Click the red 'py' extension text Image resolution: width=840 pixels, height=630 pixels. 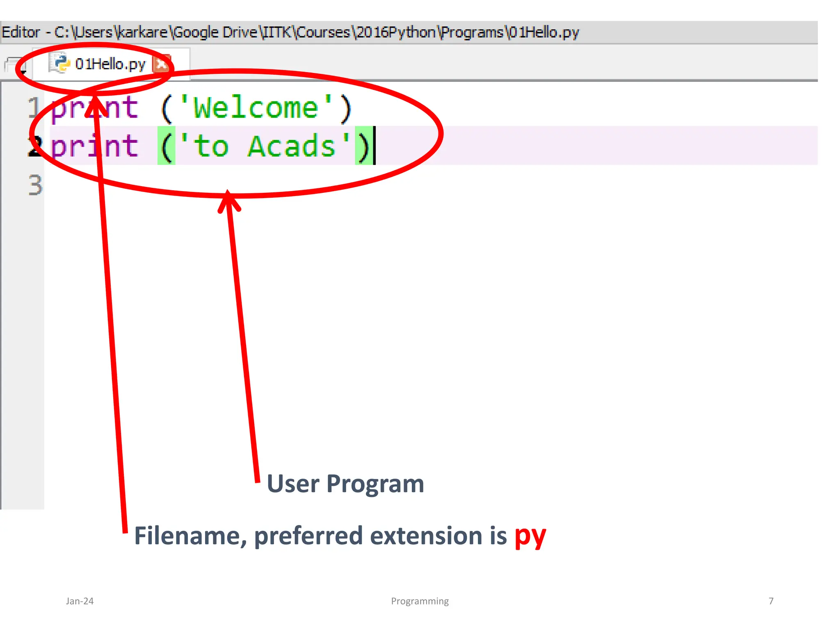tap(530, 536)
